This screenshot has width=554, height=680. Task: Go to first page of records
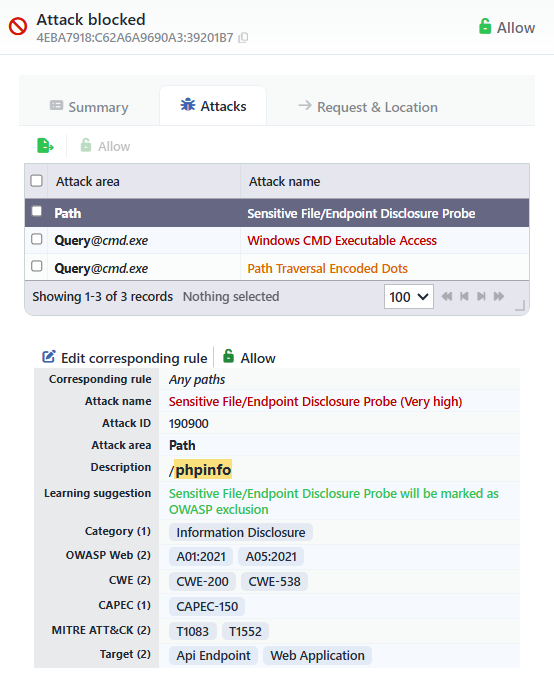pyautogui.click(x=447, y=297)
